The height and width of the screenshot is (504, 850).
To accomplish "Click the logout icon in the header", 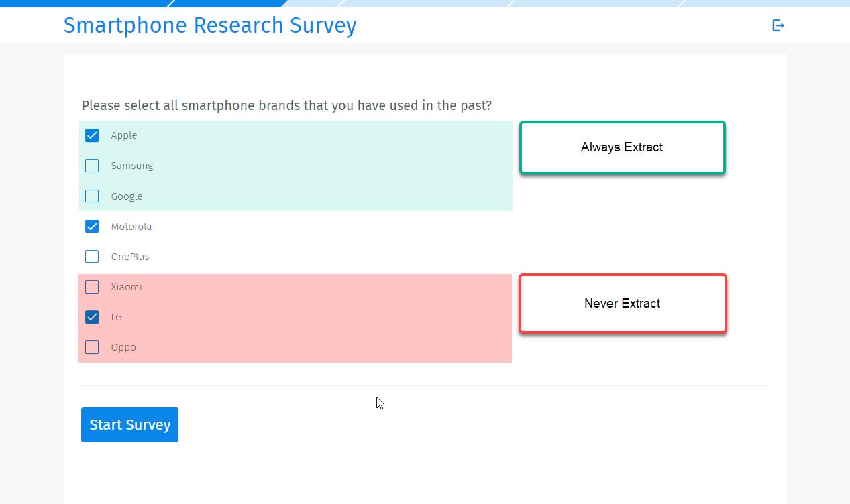I will point(778,25).
